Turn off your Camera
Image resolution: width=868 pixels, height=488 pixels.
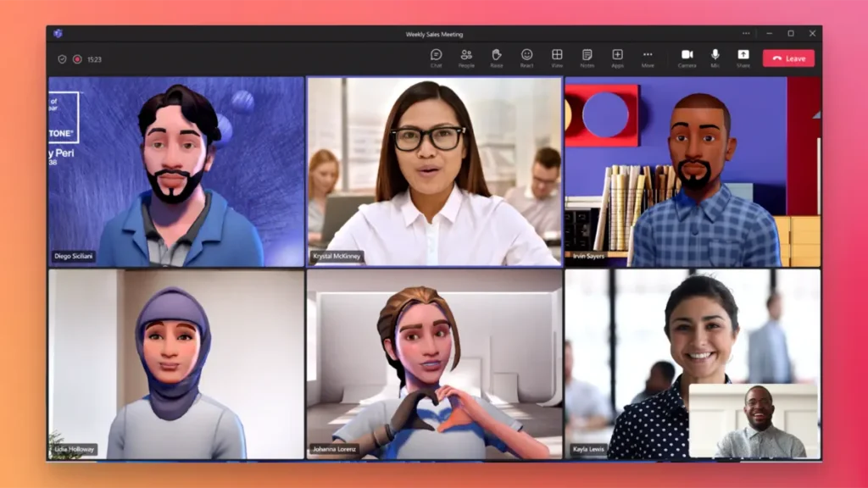click(687, 58)
